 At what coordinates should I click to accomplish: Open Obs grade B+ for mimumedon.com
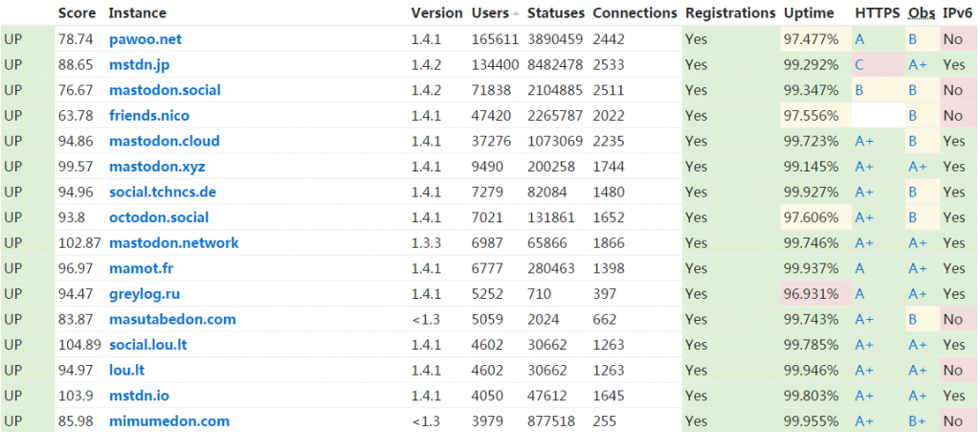click(918, 421)
